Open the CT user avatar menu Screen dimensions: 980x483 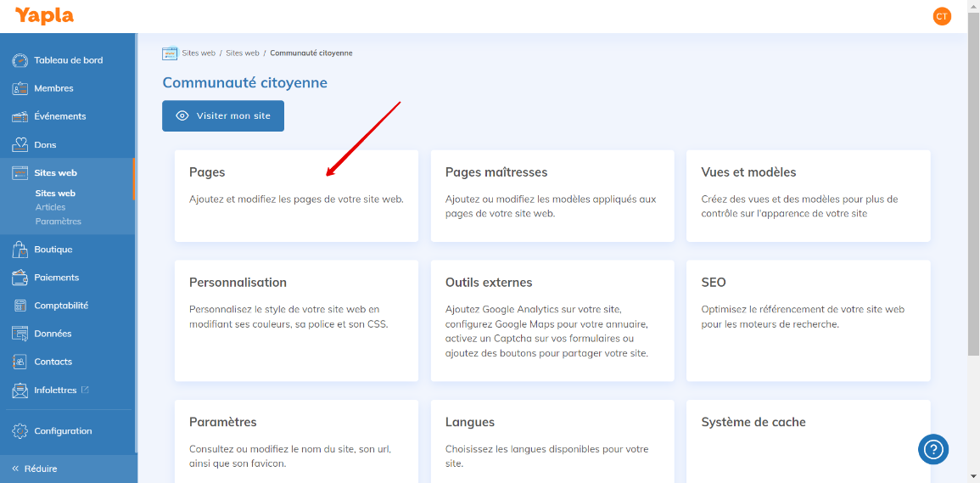pyautogui.click(x=942, y=16)
